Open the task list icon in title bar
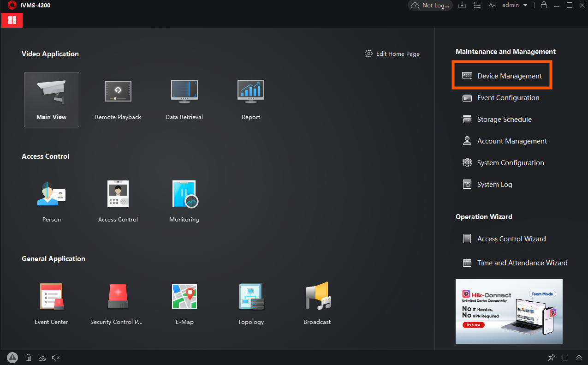588x365 pixels. [477, 5]
